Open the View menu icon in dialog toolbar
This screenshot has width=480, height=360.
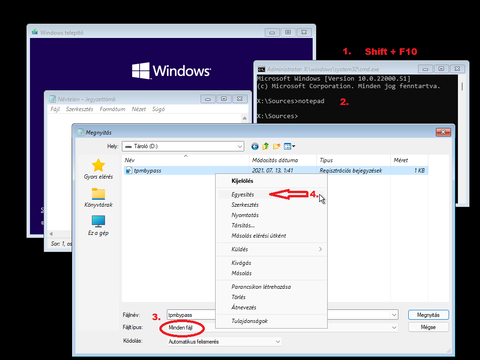(x=289, y=146)
